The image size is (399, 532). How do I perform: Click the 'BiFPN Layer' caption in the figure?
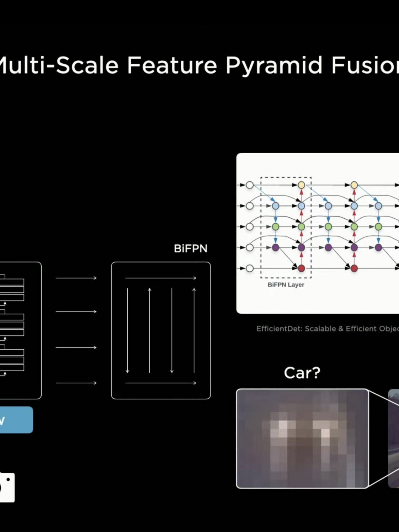(286, 285)
